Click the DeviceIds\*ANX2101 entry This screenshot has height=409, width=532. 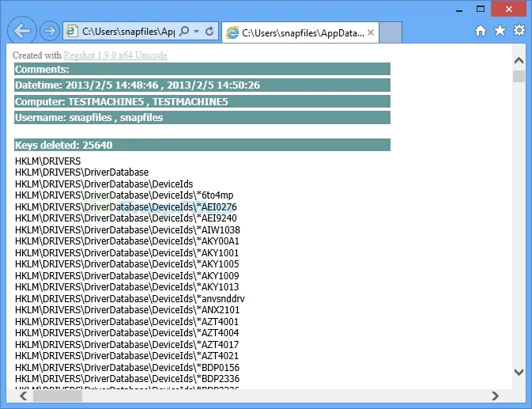click(127, 309)
